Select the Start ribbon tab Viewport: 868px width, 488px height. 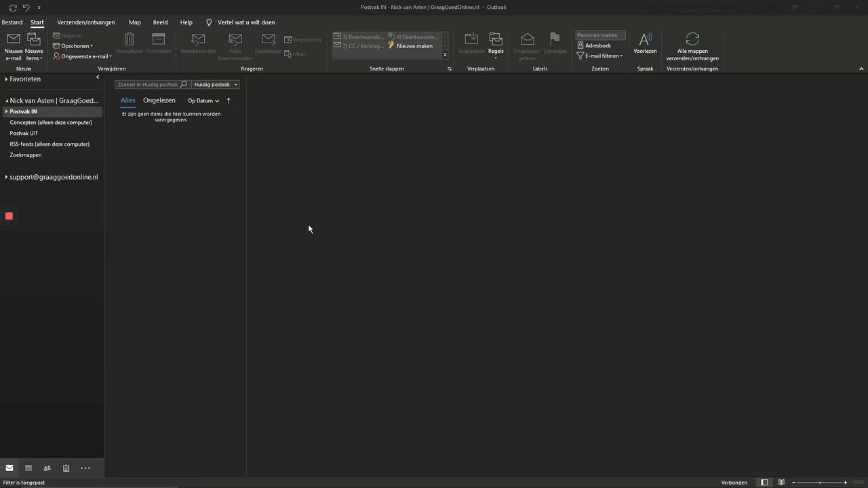point(37,22)
